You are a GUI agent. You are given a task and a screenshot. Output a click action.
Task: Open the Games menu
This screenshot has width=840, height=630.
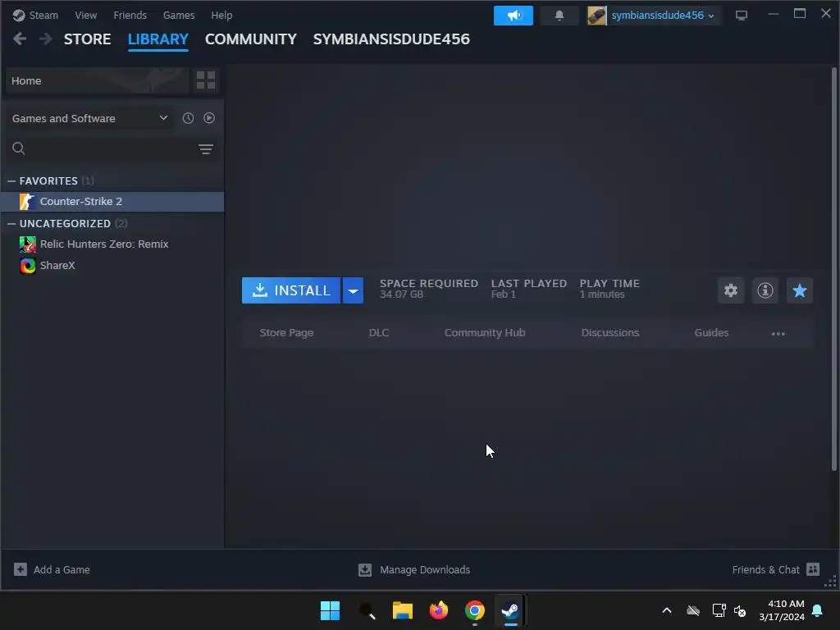178,15
